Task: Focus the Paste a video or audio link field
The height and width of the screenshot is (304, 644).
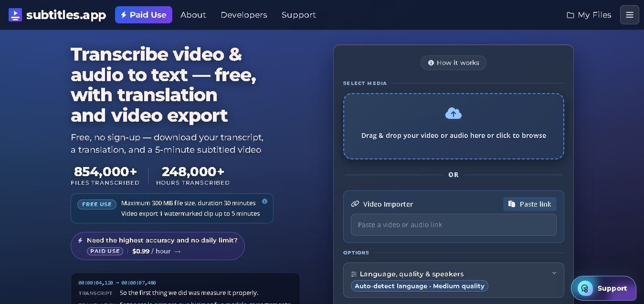Action: coord(454,225)
